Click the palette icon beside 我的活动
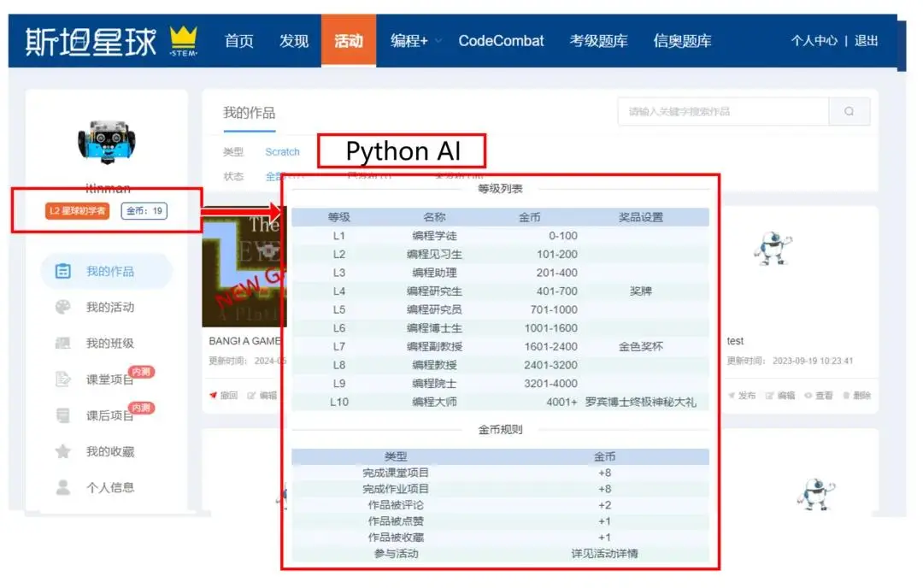Viewport: 923px width, 588px height. click(63, 308)
